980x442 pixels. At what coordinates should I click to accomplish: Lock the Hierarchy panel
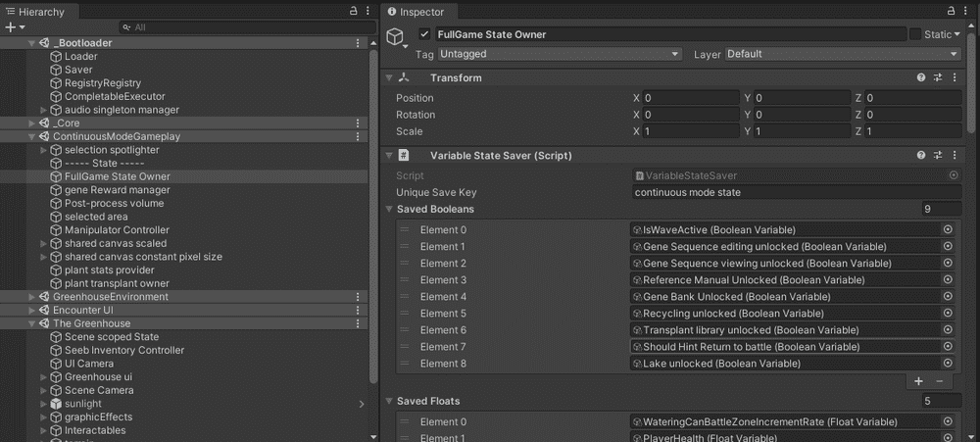click(x=353, y=11)
